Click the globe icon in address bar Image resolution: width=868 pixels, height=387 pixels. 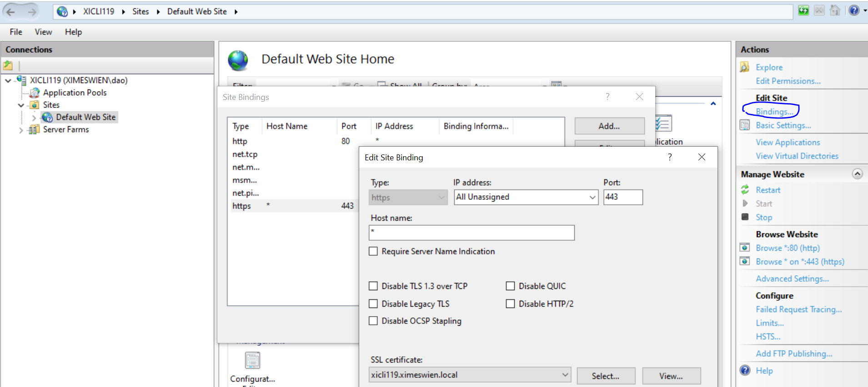click(62, 12)
